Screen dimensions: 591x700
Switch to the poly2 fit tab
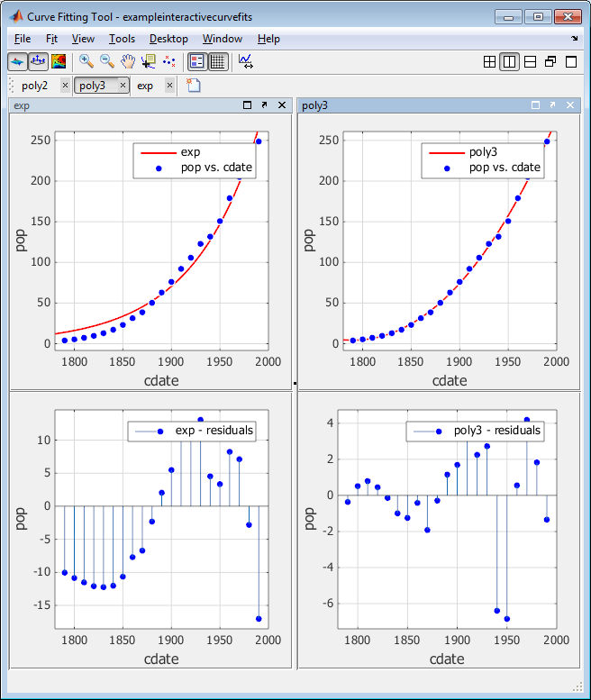point(34,86)
